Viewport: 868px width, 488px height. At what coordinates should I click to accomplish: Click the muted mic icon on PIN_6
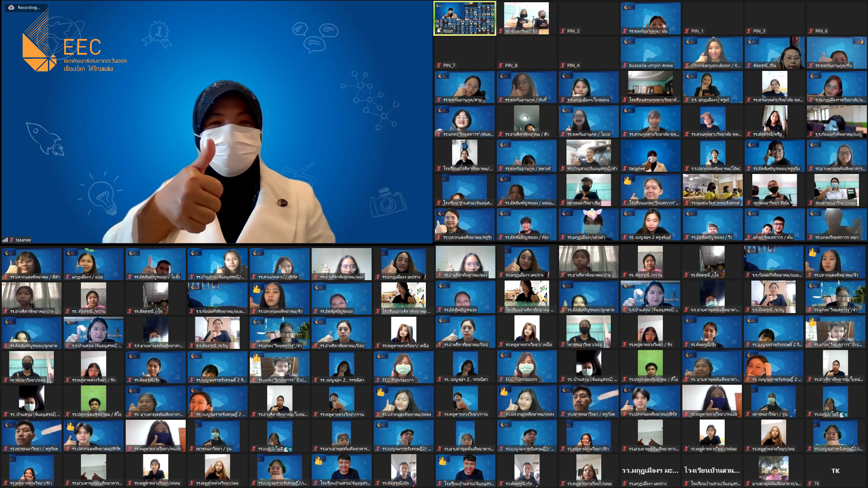[811, 31]
